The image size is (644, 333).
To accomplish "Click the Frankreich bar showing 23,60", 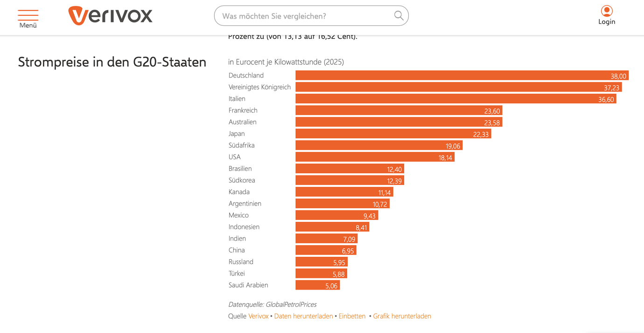I will pos(399,111).
